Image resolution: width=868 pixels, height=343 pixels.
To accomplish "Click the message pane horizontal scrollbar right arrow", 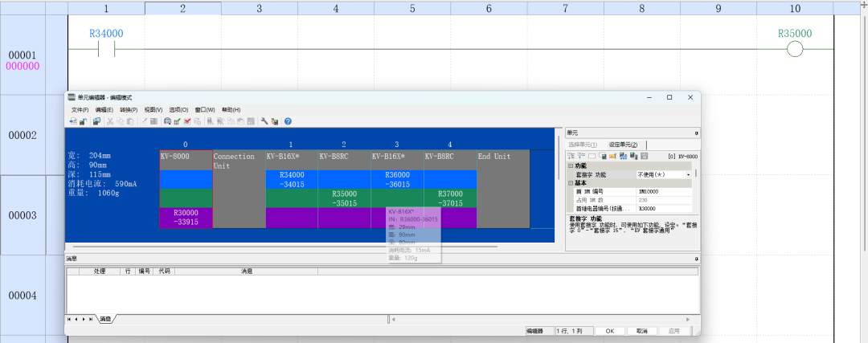I will click(x=689, y=319).
